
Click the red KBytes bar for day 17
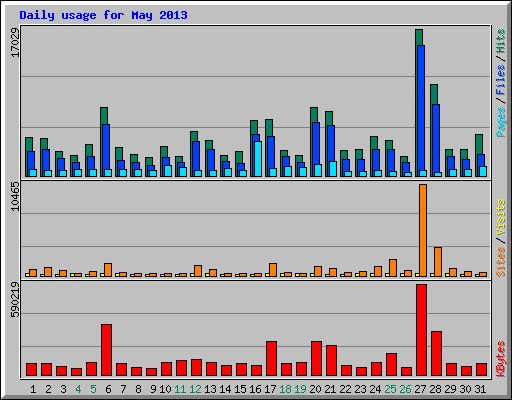pos(271,359)
